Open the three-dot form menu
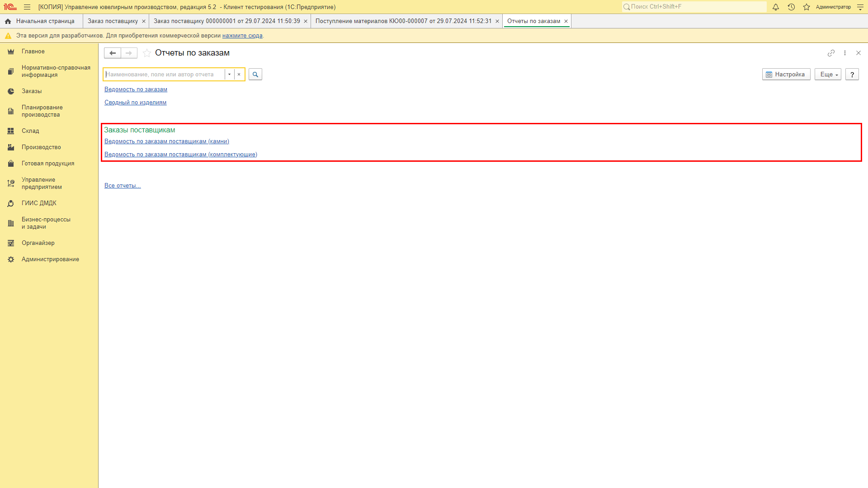This screenshot has width=868, height=488. point(845,53)
